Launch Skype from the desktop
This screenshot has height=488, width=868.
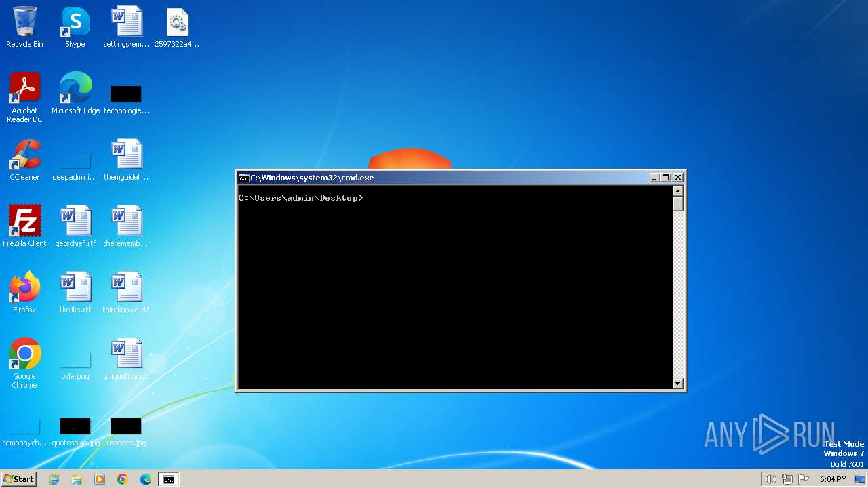(x=75, y=27)
